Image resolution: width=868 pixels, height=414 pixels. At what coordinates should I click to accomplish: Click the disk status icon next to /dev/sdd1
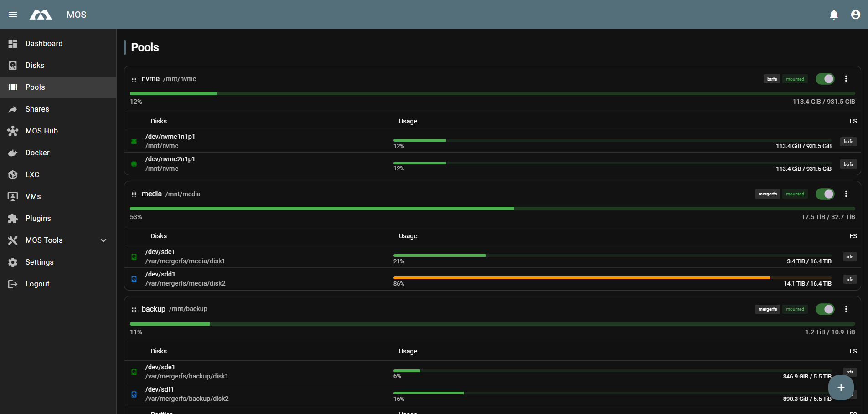tap(134, 279)
